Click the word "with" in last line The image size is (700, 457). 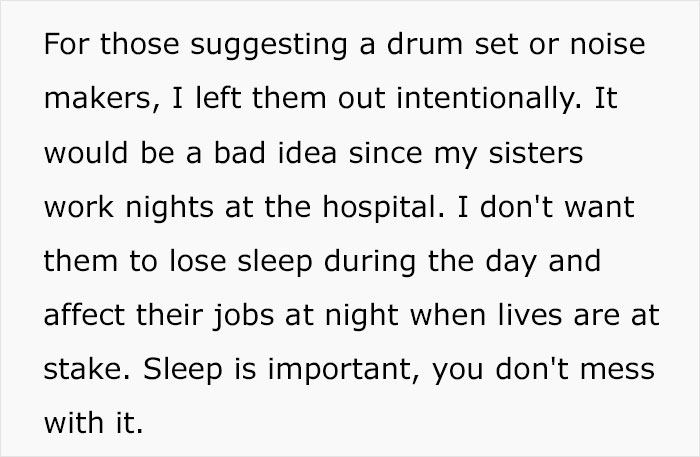74,423
